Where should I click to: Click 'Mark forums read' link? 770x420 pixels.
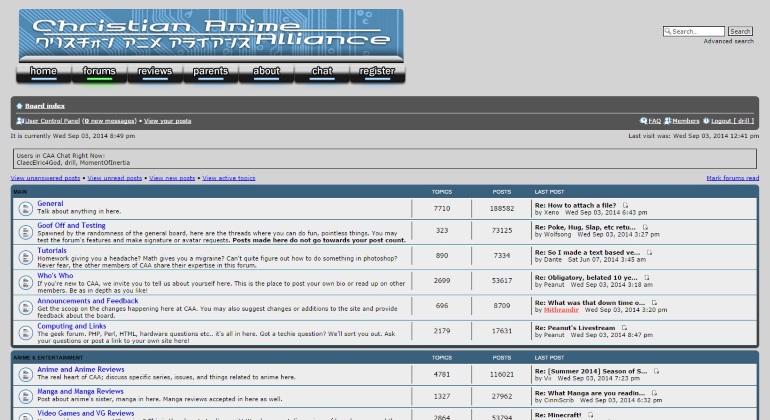click(x=733, y=178)
